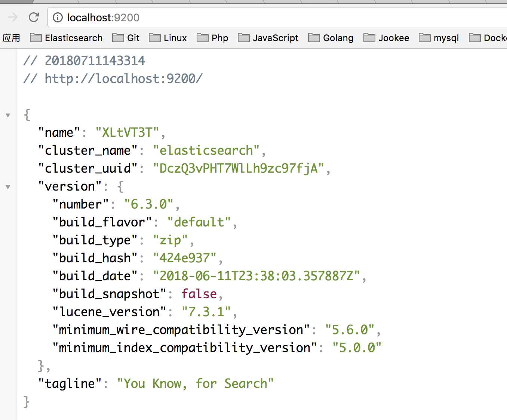
Task: Open the Elasticsearch bookmark folder
Action: point(66,38)
